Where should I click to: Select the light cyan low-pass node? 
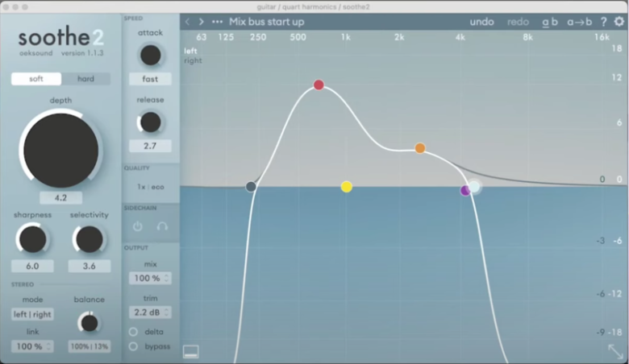(x=474, y=187)
